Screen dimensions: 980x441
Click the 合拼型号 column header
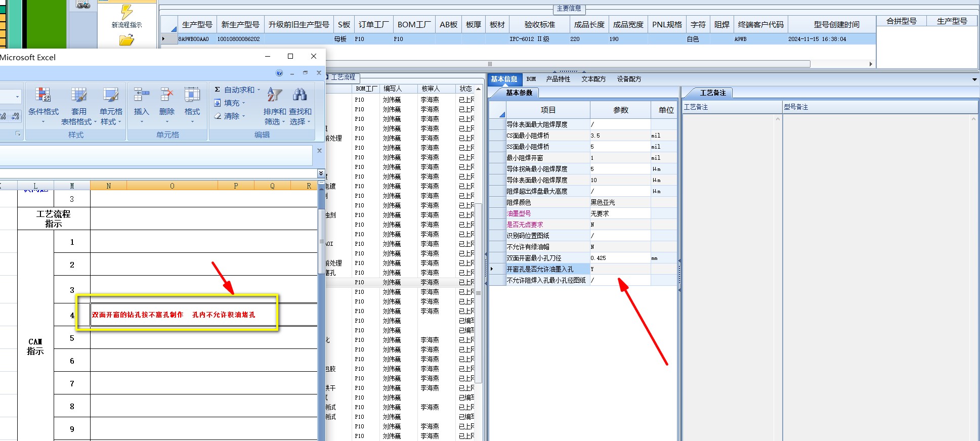click(x=902, y=21)
